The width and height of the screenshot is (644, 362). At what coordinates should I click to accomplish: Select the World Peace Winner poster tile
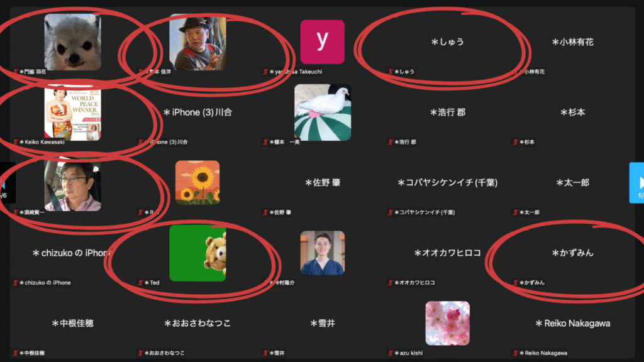pos(73,112)
